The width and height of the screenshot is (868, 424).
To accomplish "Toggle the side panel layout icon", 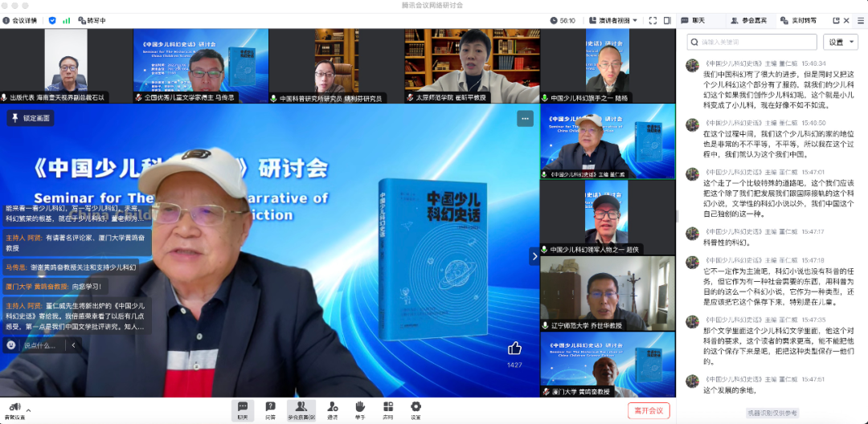I will point(665,20).
